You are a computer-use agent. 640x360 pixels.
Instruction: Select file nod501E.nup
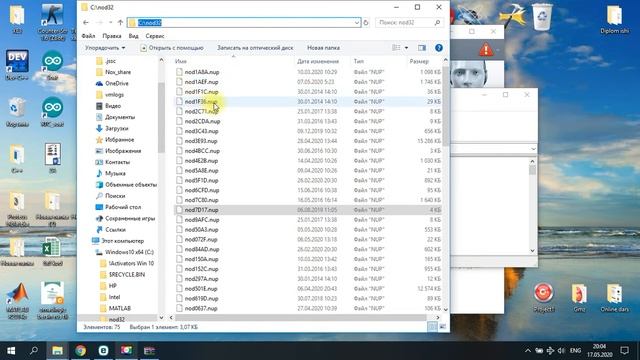201,289
